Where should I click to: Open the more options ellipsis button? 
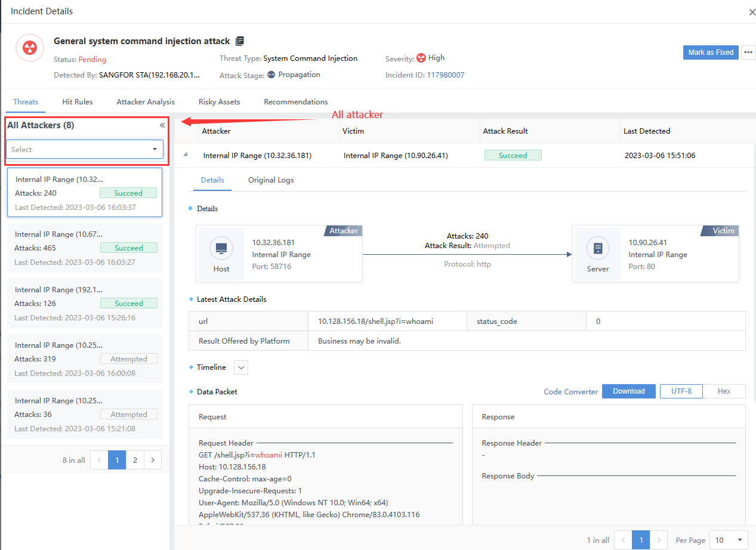748,52
